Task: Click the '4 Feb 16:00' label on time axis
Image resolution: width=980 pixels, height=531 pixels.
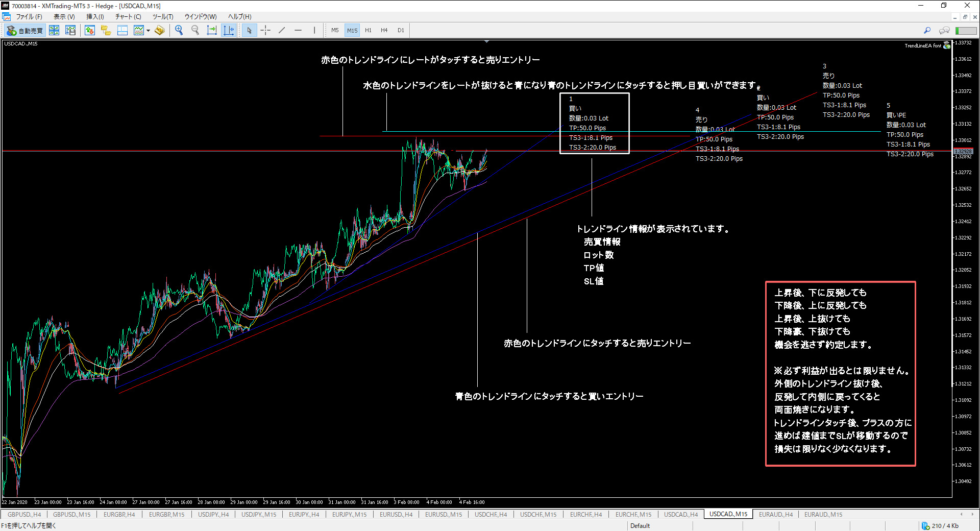Action: [x=472, y=502]
